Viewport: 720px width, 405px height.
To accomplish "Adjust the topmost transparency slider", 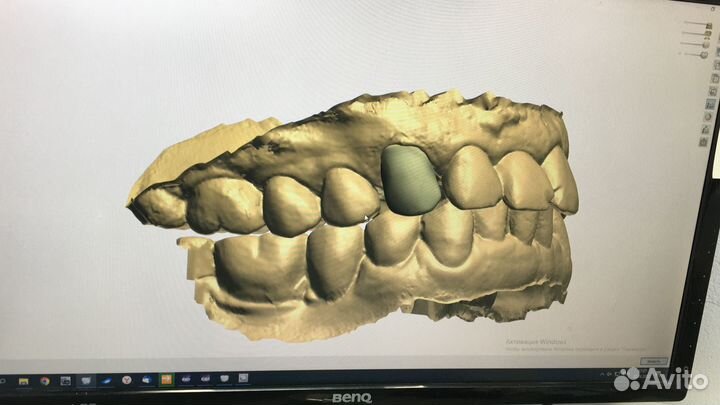I will point(698,24).
